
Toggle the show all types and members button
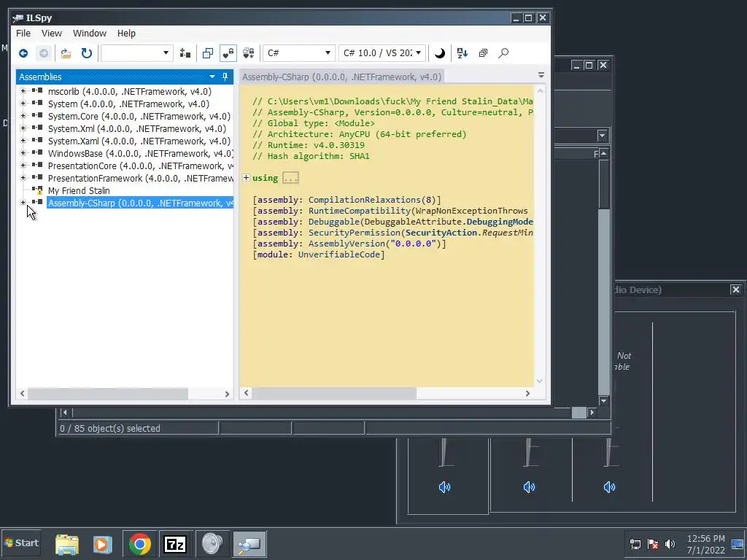(248, 53)
